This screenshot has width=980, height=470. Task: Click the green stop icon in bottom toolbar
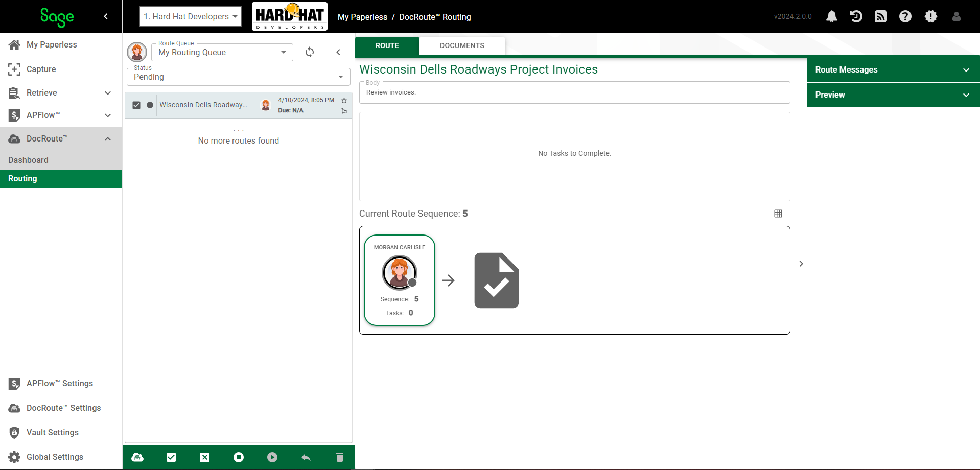239,457
